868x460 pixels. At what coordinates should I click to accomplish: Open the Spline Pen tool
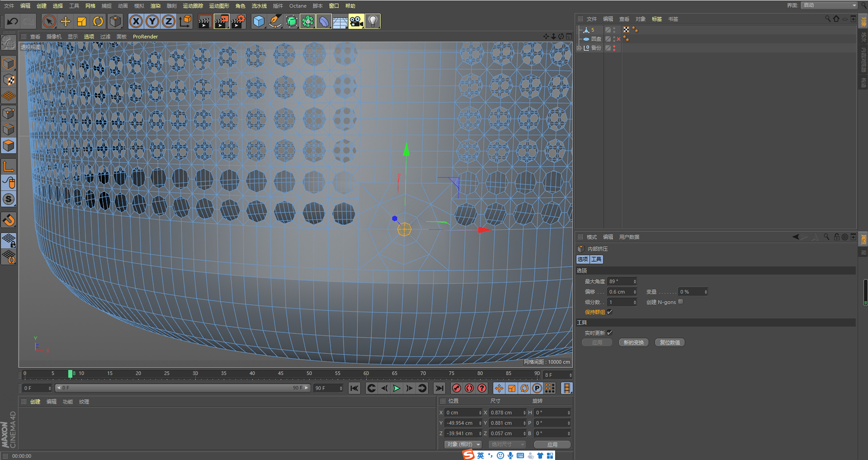pyautogui.click(x=275, y=21)
